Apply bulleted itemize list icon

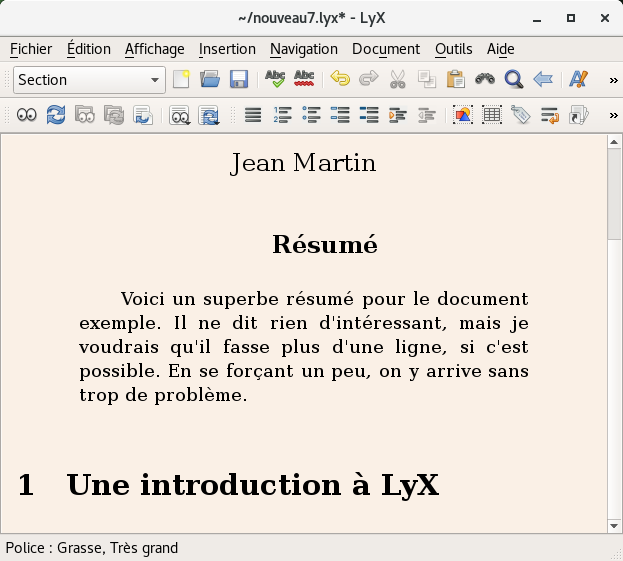[x=311, y=115]
